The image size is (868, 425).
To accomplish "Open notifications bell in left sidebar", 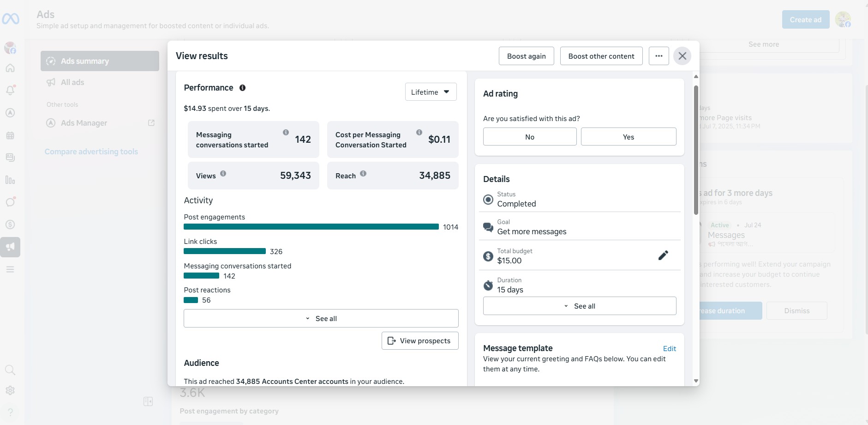I will click(10, 90).
